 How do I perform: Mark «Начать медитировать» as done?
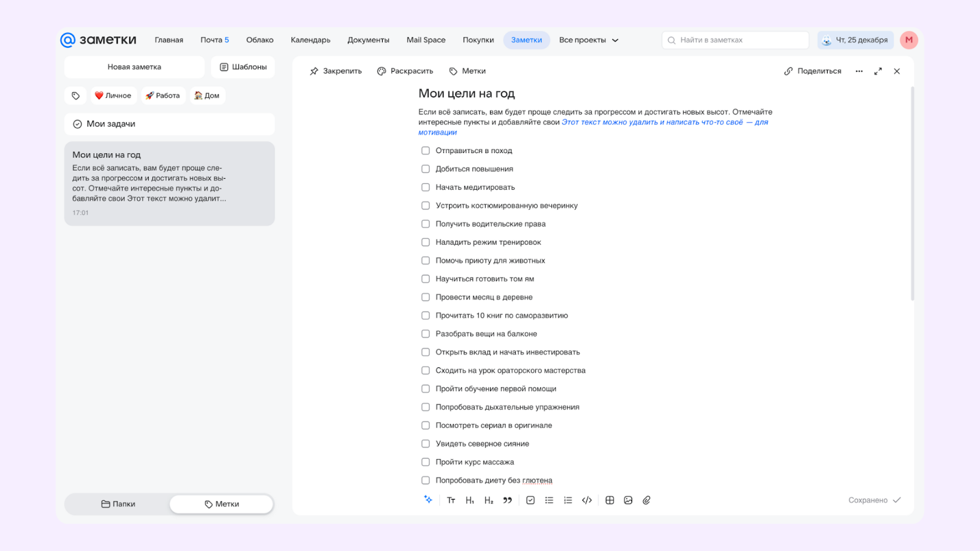point(425,187)
